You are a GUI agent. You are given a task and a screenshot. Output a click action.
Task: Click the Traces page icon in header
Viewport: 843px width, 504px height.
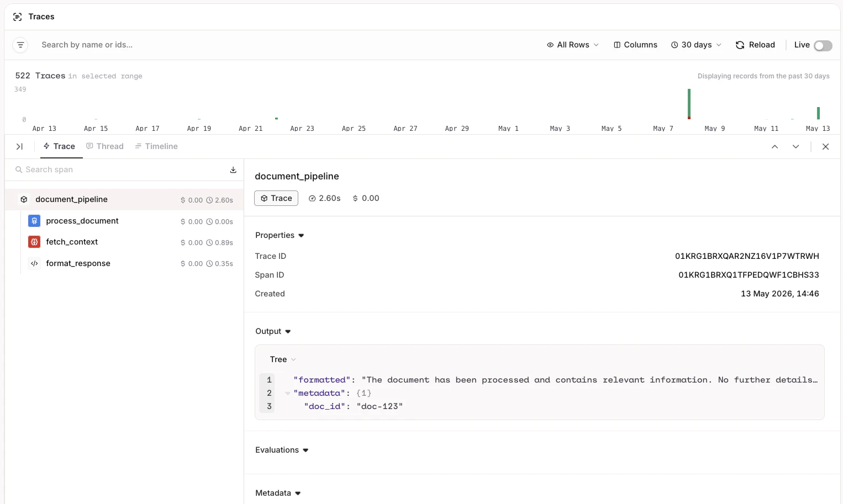click(x=18, y=17)
